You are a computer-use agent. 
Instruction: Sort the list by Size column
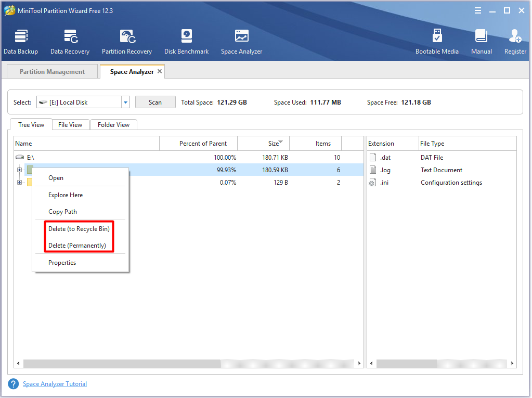click(x=274, y=144)
